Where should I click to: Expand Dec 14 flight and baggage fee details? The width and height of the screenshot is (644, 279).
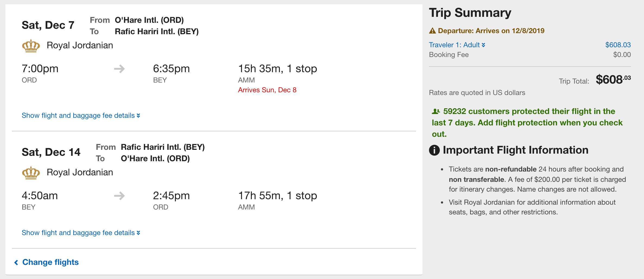(81, 233)
